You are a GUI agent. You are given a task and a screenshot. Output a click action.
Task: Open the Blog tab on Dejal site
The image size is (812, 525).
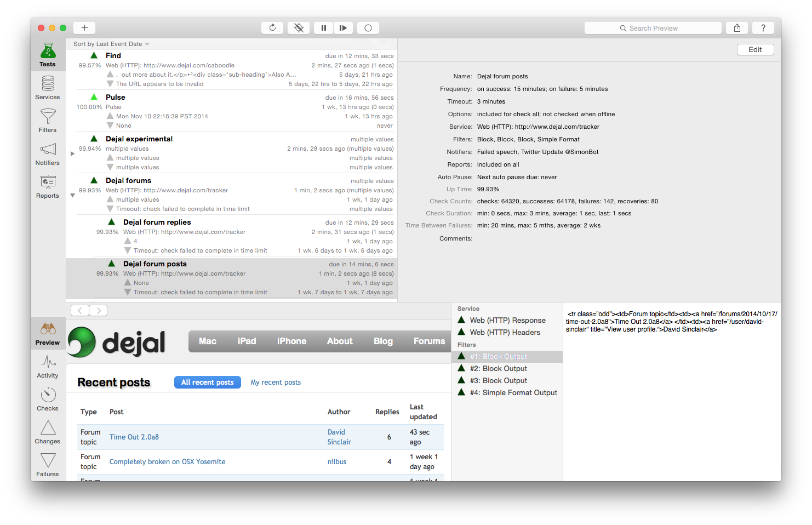pos(383,341)
